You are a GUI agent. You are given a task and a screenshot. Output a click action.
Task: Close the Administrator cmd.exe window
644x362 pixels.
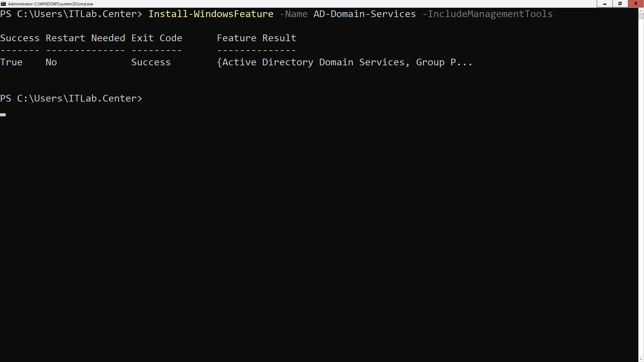point(636,4)
